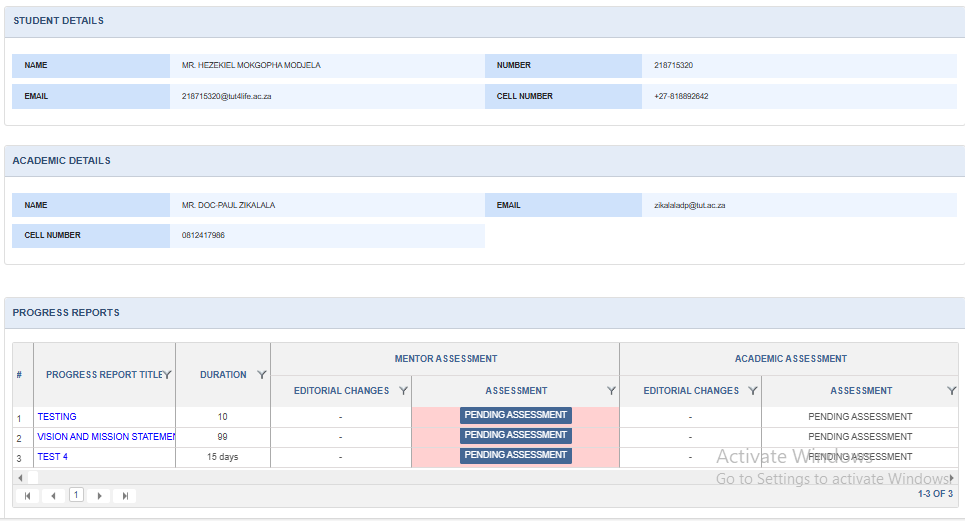Image resolution: width=965 pixels, height=521 pixels.
Task: Select academic name MR. DOC-PAUL ZIKALALA
Action: click(228, 205)
